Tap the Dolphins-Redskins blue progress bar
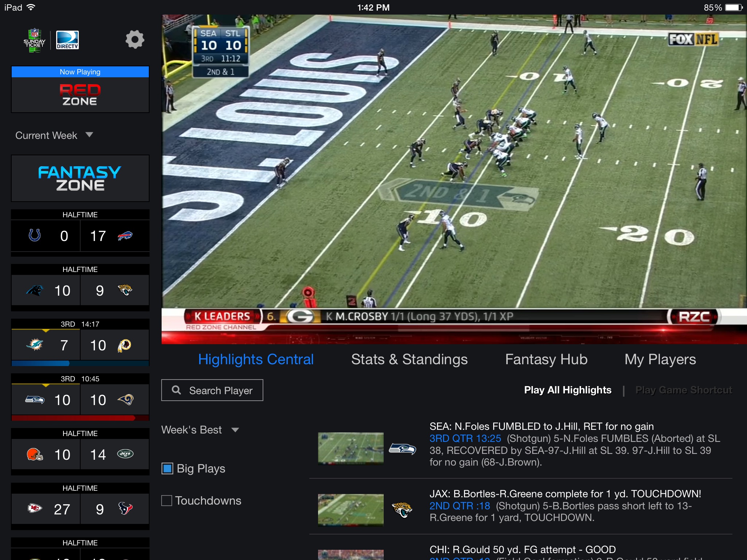 [80, 363]
